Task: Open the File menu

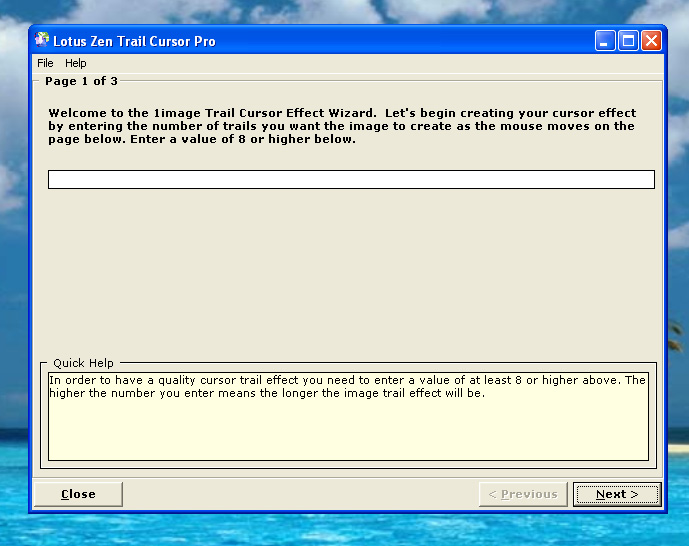Action: pyautogui.click(x=45, y=63)
